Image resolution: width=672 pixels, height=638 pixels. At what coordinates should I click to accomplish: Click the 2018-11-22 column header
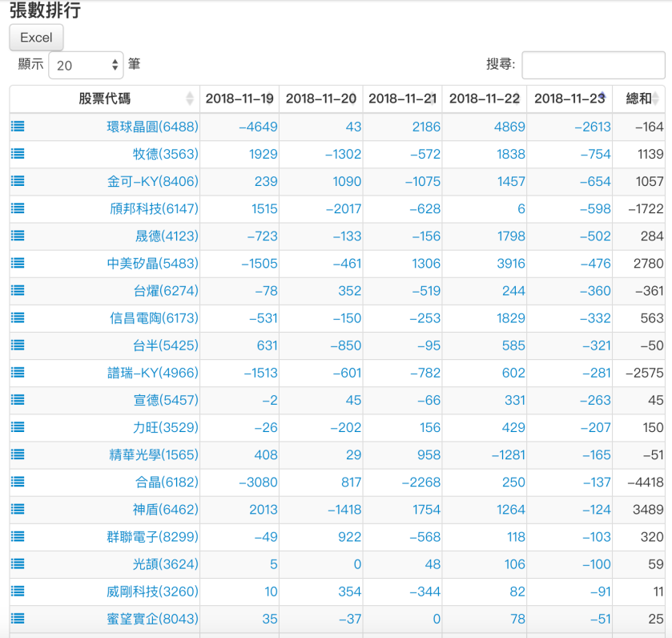coord(485,99)
